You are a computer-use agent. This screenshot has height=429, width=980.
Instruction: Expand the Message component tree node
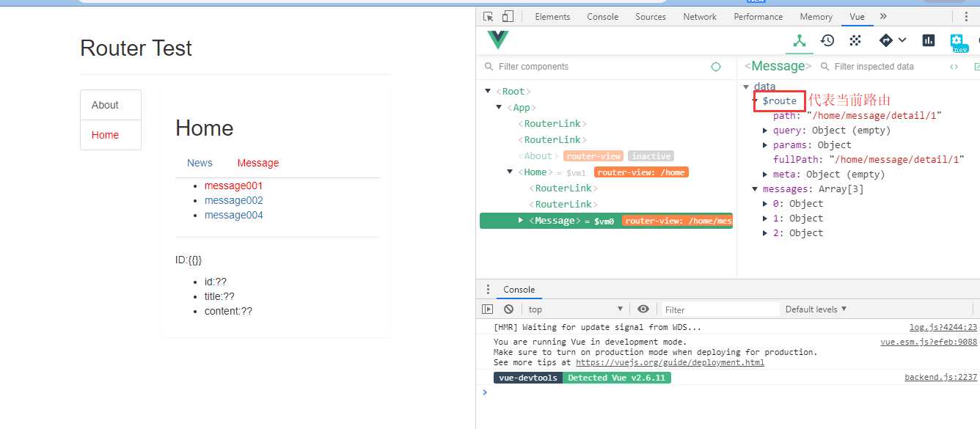point(521,221)
